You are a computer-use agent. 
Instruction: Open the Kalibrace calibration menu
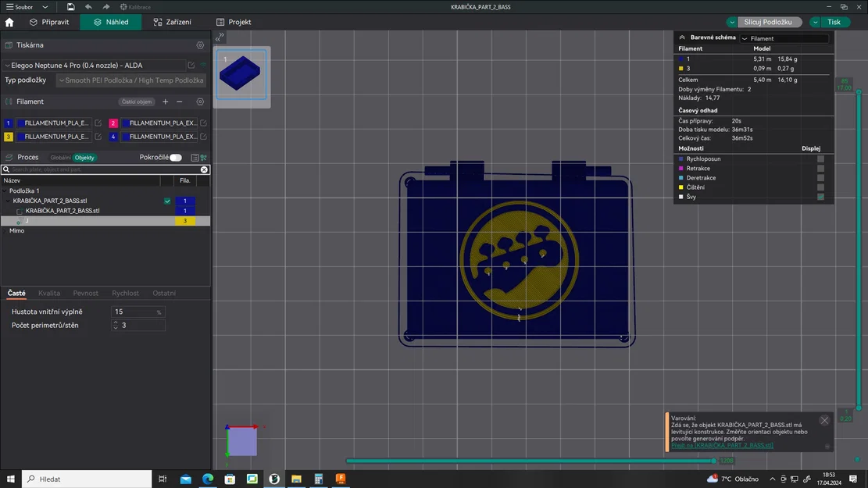coord(135,7)
